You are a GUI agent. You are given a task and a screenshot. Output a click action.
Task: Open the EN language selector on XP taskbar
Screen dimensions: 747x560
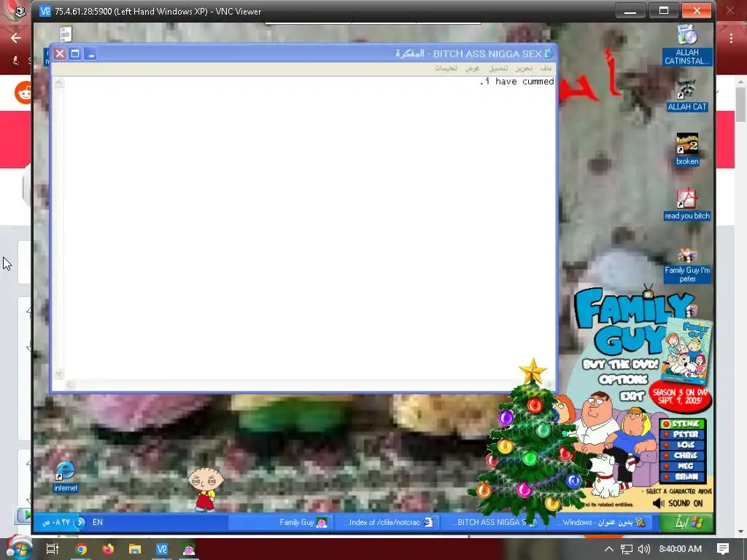[x=98, y=522]
